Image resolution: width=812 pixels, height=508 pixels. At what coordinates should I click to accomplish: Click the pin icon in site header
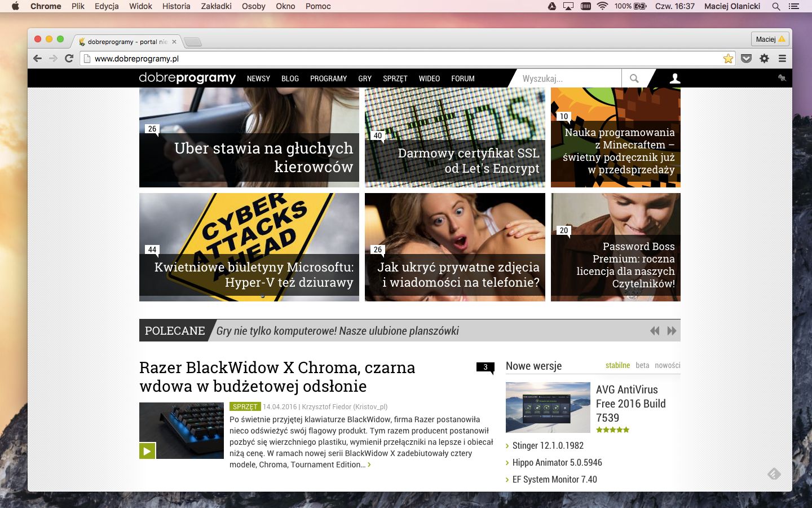(x=782, y=78)
